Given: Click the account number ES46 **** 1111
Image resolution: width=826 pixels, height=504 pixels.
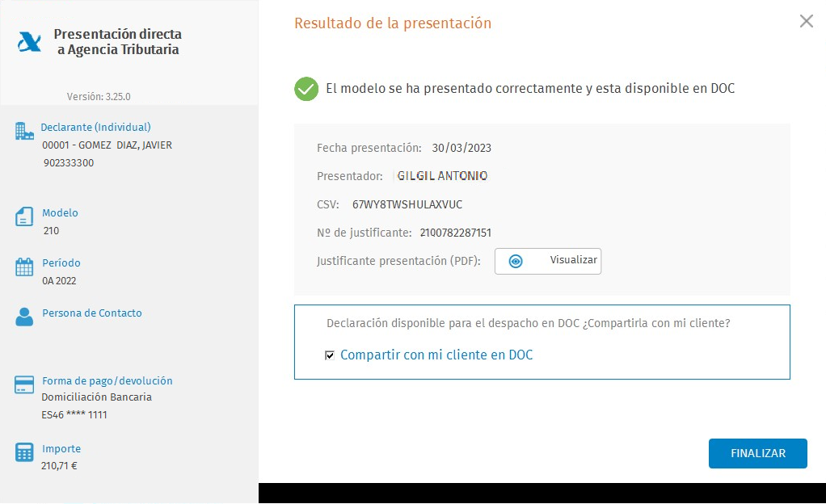Looking at the screenshot, I should coord(74,415).
